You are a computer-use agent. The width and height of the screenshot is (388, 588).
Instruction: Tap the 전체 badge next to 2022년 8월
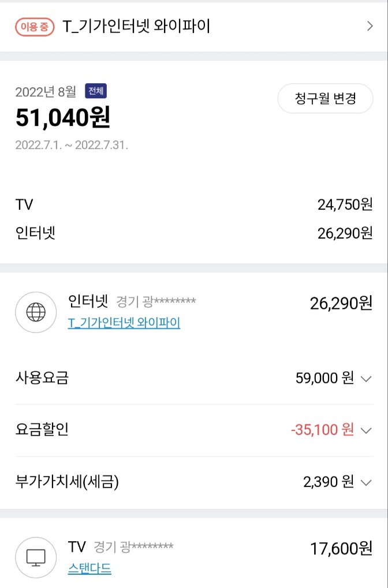tap(96, 91)
